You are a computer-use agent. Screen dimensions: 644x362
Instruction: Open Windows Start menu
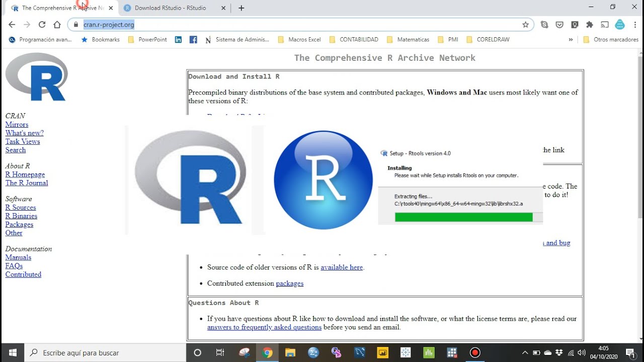click(13, 352)
